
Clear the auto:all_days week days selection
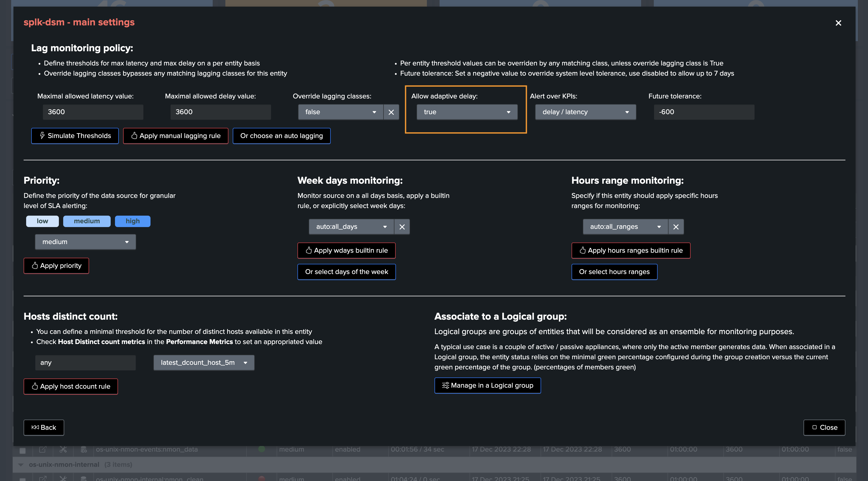[x=402, y=227]
